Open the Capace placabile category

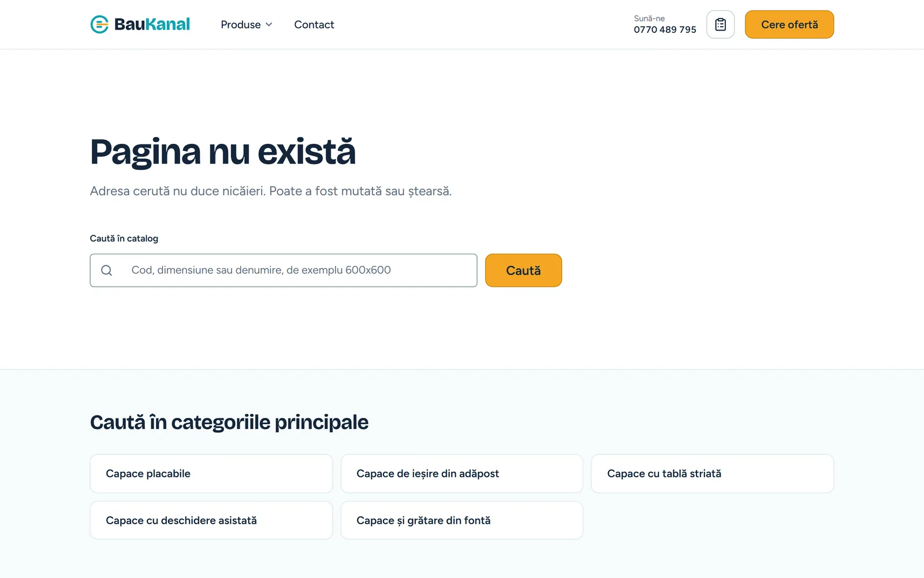click(x=211, y=473)
